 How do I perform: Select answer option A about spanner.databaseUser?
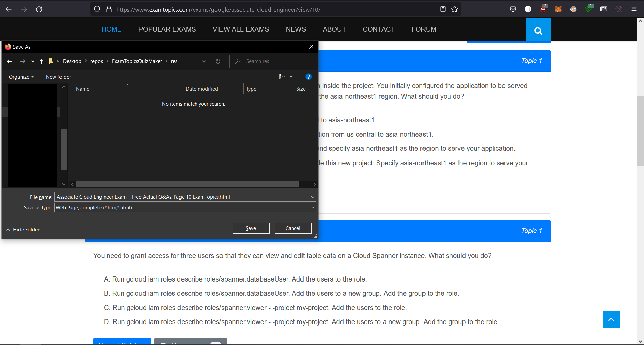235,279
